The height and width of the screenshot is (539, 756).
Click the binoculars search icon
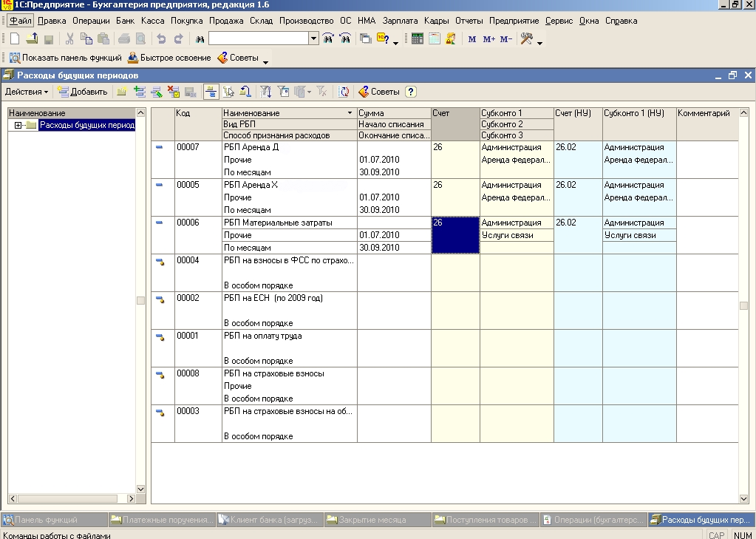tap(200, 39)
